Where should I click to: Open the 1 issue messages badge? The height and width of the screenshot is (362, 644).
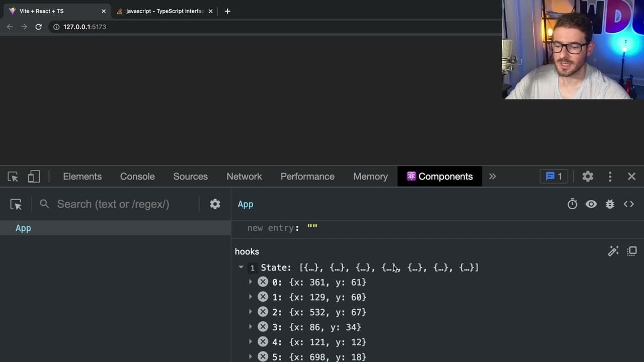click(554, 176)
